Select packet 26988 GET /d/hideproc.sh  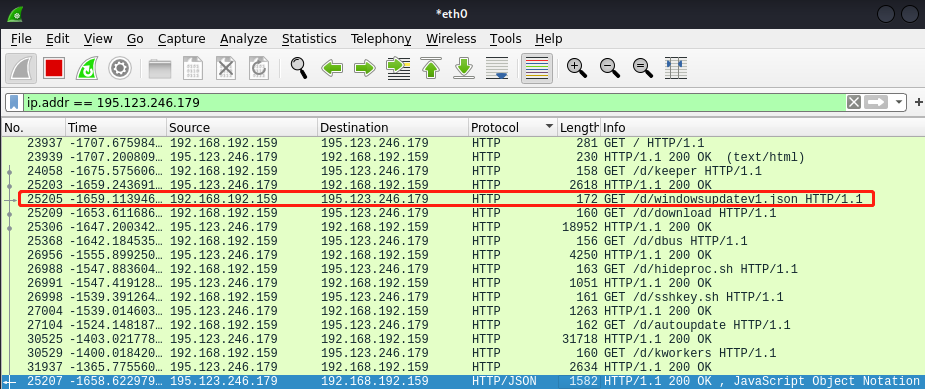click(462, 269)
